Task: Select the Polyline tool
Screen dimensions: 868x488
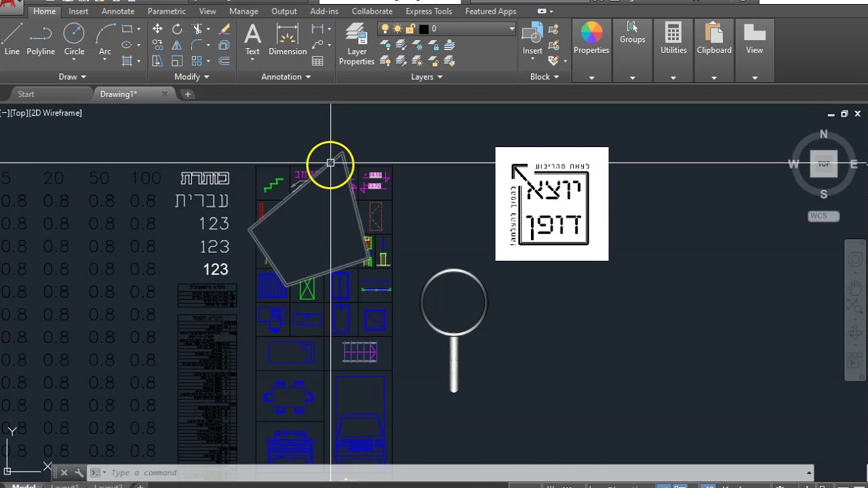Action: pos(41,39)
